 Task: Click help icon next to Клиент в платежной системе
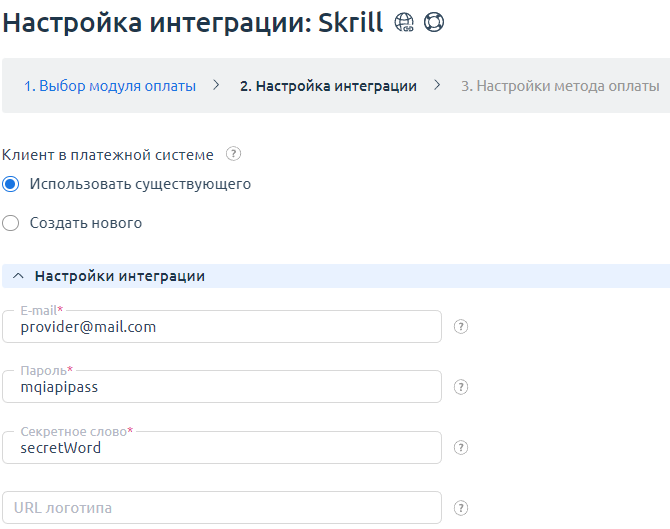(234, 154)
